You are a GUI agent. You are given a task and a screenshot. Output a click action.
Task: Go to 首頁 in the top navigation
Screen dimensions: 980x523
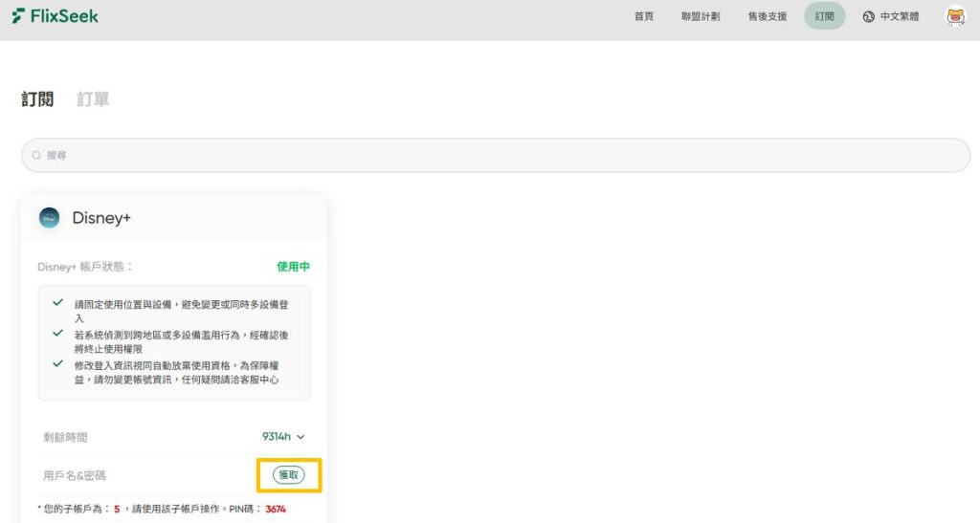[644, 16]
